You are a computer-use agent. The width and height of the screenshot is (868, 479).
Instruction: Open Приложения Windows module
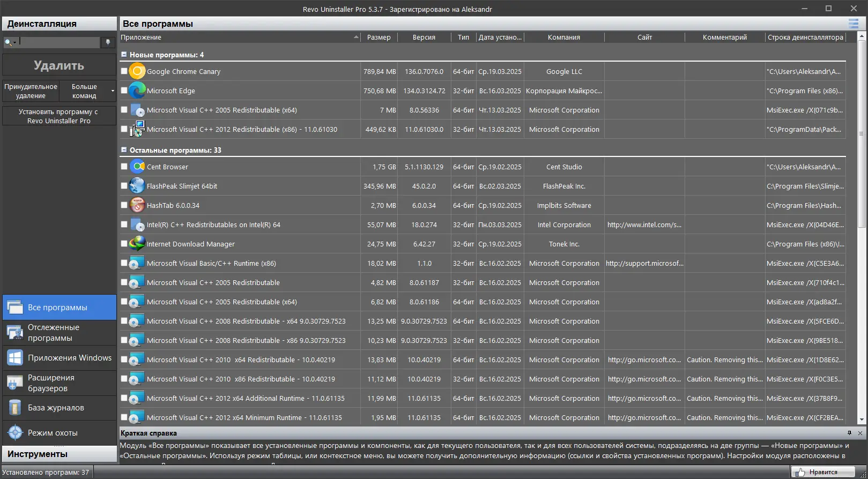point(60,358)
